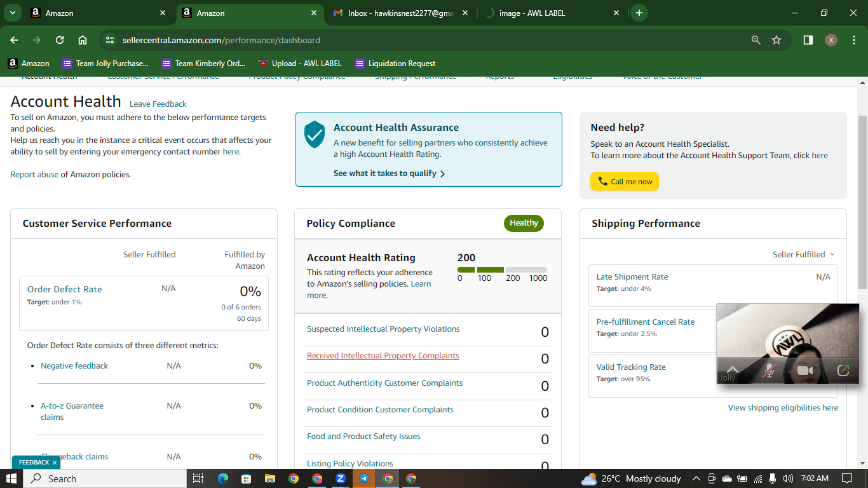Viewport: 868px width, 488px height.
Task: Open the Pre-fulfillment Cancel Rate link
Action: pos(646,322)
